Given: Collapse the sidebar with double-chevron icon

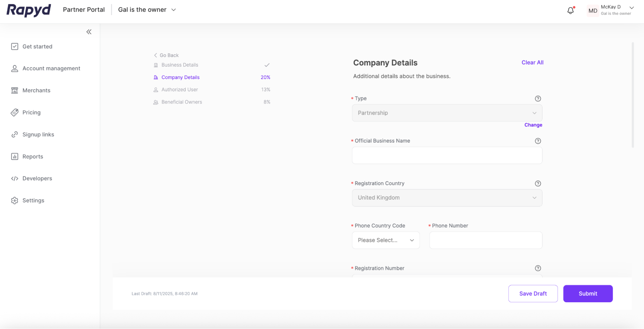Looking at the screenshot, I should [89, 32].
